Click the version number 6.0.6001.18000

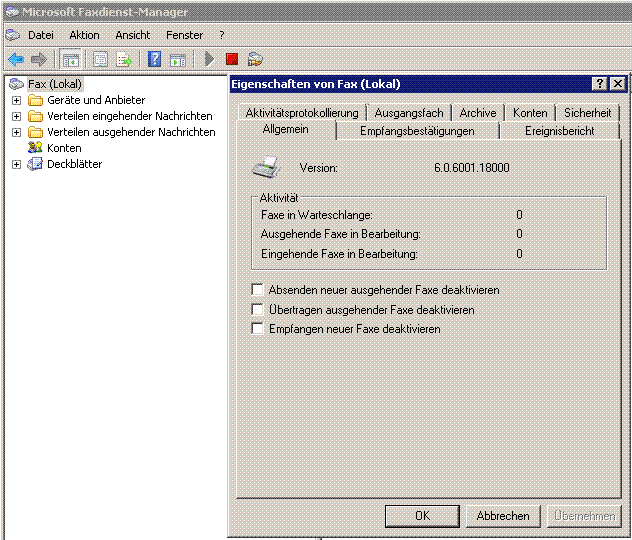(472, 168)
